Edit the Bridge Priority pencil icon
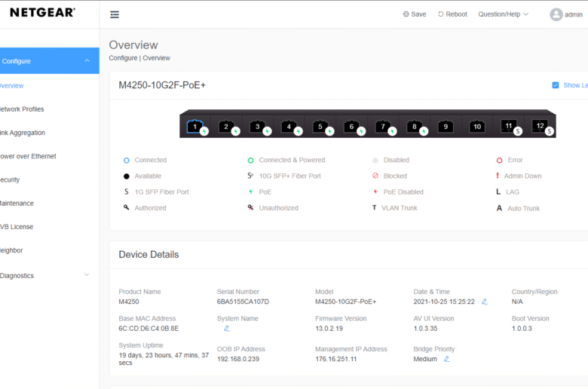588x389 pixels. click(446, 359)
